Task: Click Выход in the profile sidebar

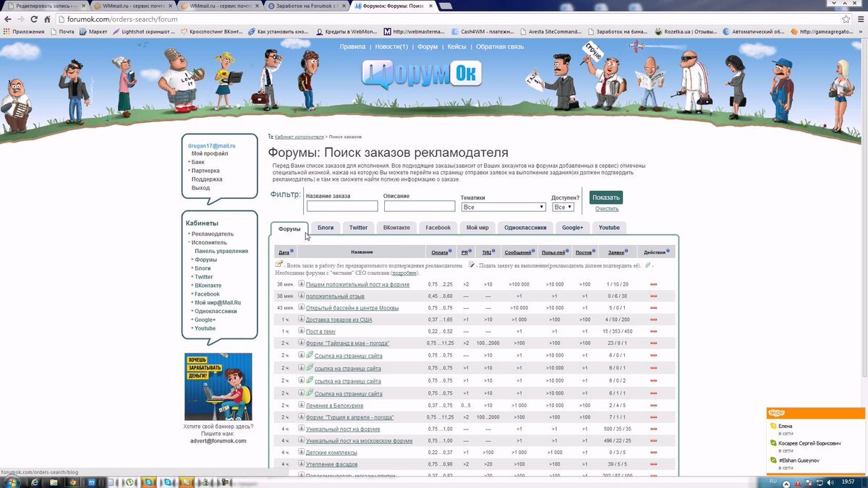Action: tap(200, 188)
